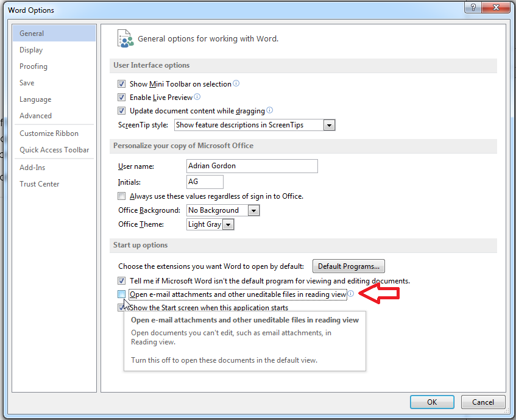Select the General category
This screenshot has width=516, height=420.
point(54,34)
